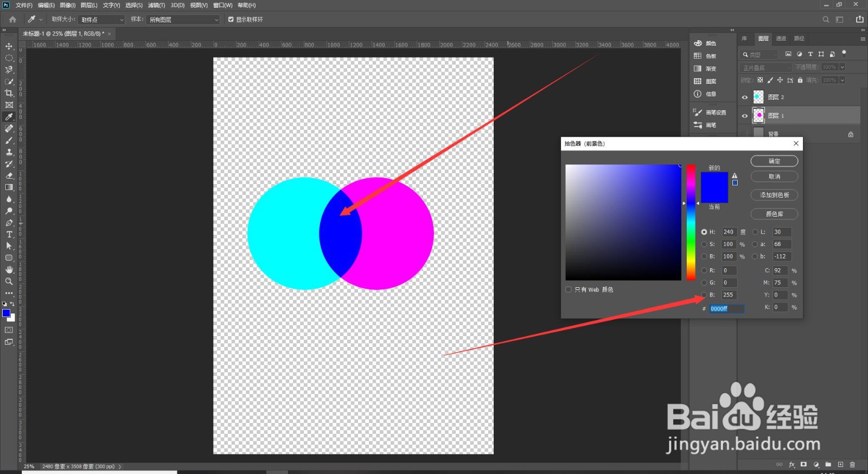This screenshot has width=868, height=474.
Task: Select the 图层 2 layer thumbnail
Action: point(758,97)
